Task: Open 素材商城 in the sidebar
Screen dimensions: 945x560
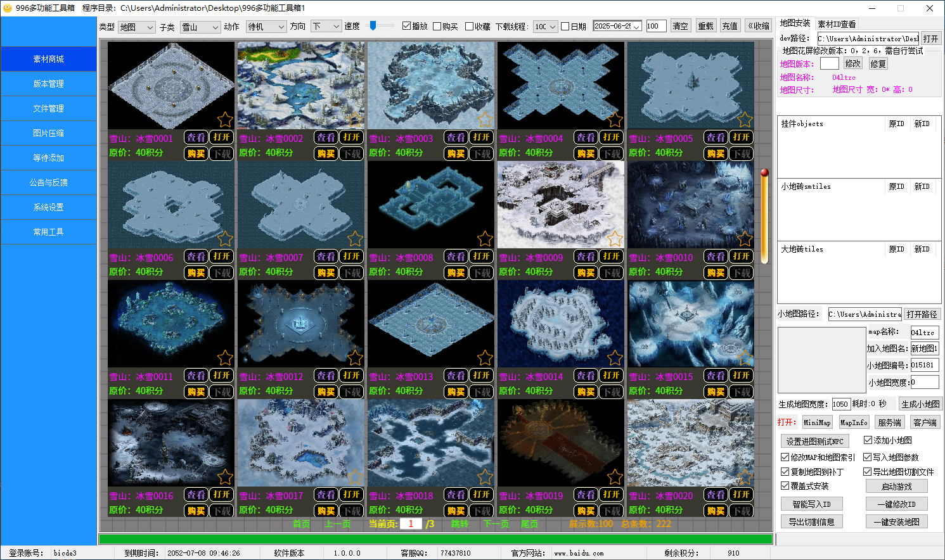Action: (49, 59)
